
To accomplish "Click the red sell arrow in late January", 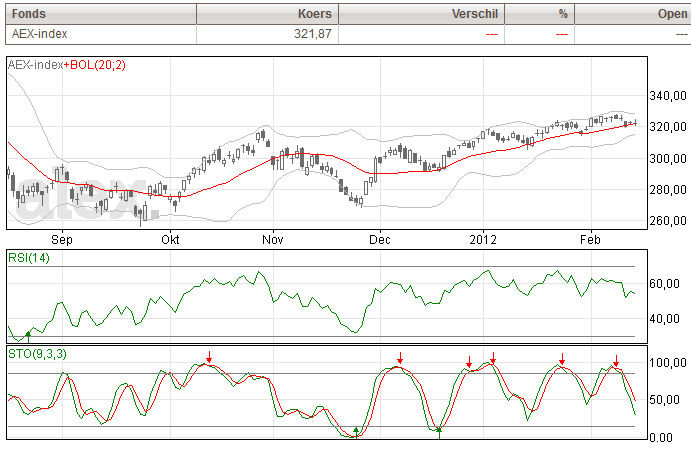I will click(562, 359).
